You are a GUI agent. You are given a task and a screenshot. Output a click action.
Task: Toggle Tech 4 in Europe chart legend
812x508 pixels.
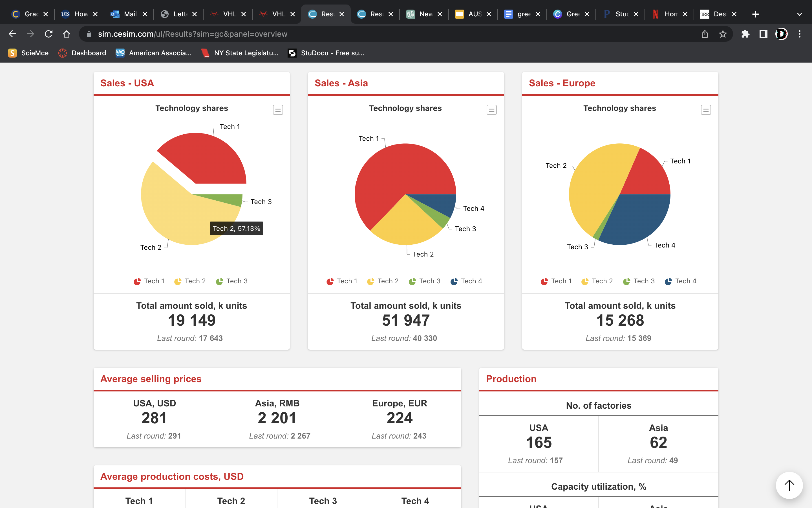coord(680,281)
